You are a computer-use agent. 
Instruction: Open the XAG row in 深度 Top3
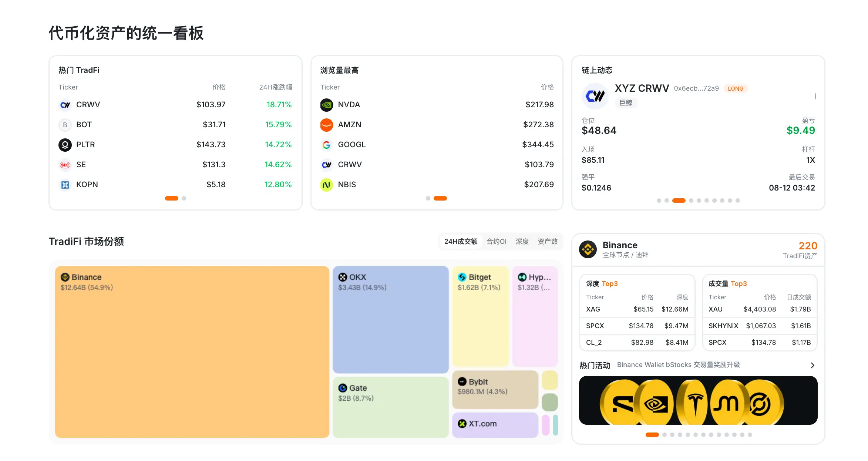[x=637, y=309]
